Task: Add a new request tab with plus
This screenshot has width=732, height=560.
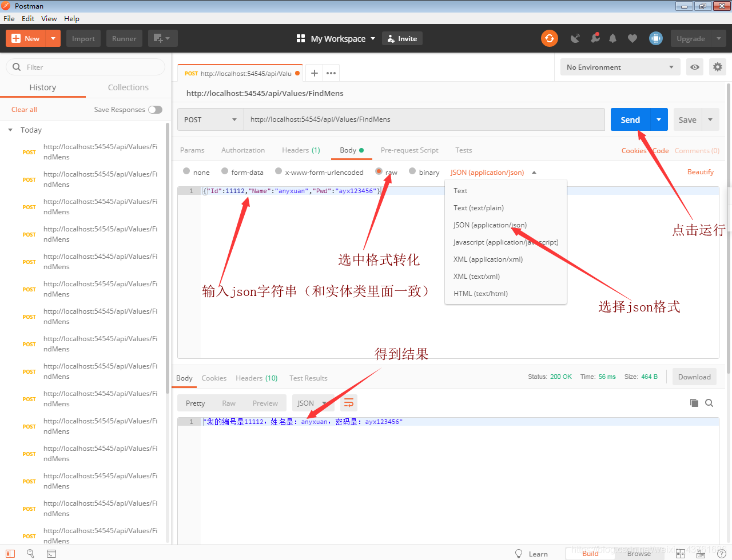Action: click(x=314, y=73)
